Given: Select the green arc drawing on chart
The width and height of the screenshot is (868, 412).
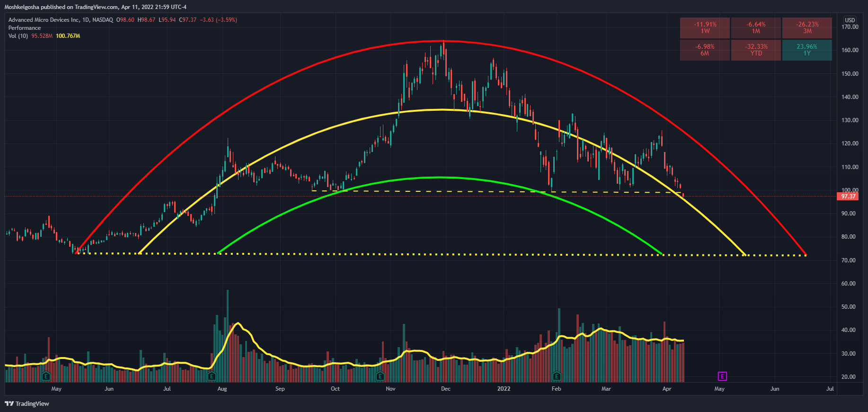Looking at the screenshot, I should [440, 178].
